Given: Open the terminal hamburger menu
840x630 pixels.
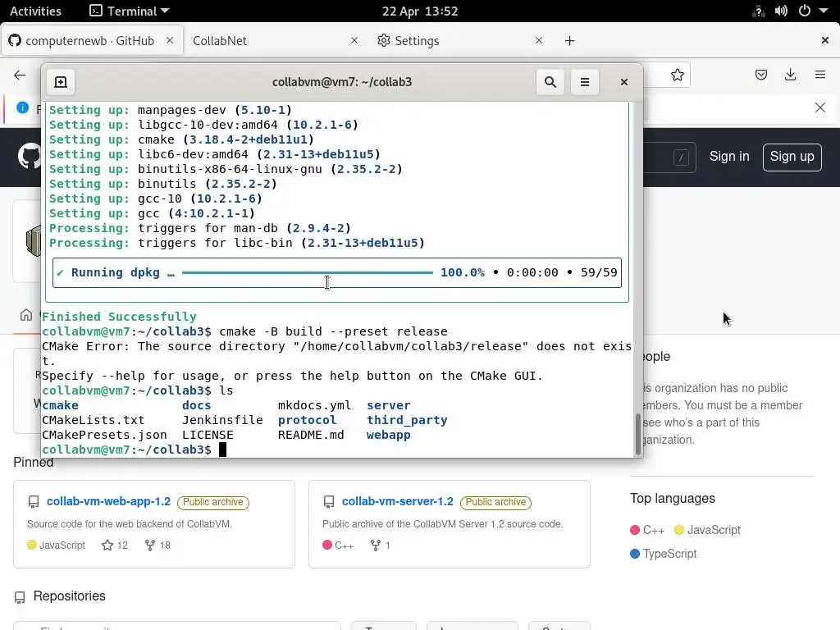Looking at the screenshot, I should 584,82.
